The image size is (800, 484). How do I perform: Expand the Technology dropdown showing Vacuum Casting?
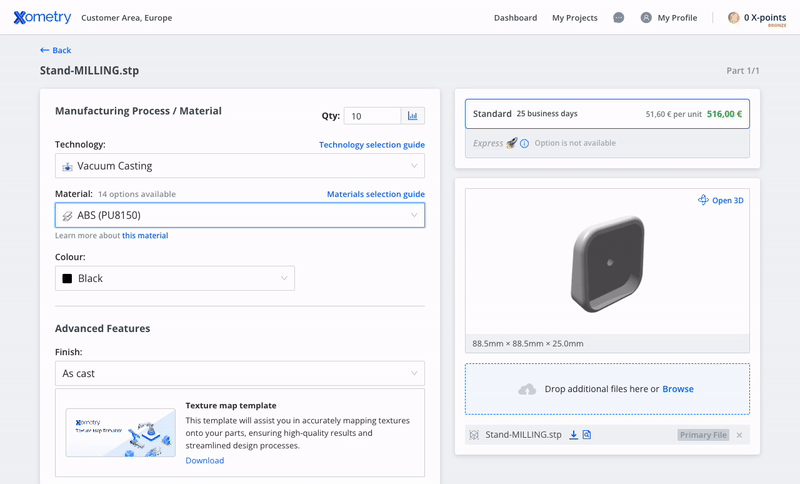(240, 166)
